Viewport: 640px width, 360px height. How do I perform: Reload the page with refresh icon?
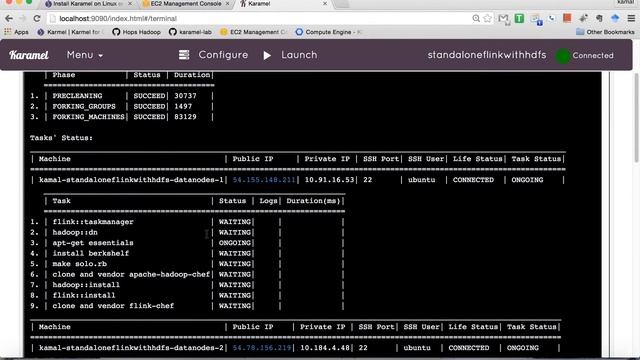pyautogui.click(x=37, y=18)
